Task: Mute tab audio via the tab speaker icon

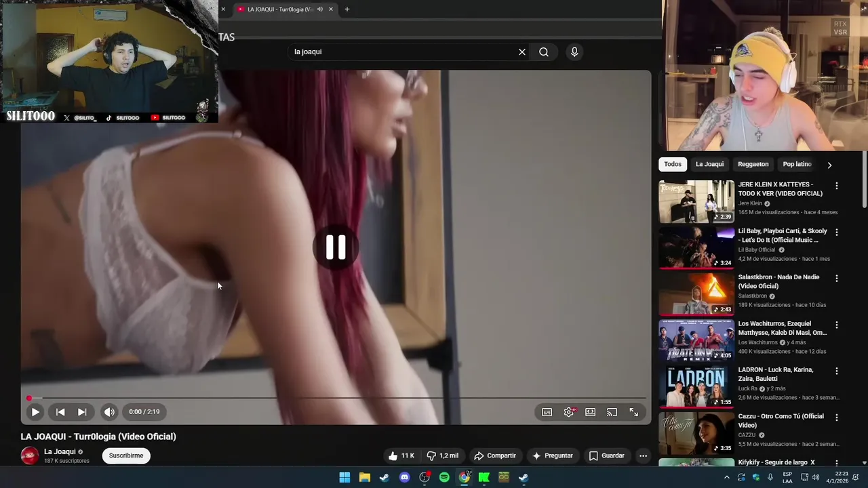Action: pyautogui.click(x=320, y=9)
